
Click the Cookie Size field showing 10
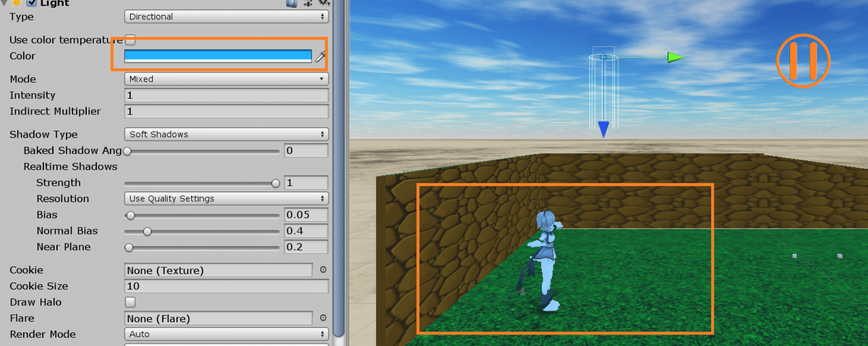[x=226, y=287]
